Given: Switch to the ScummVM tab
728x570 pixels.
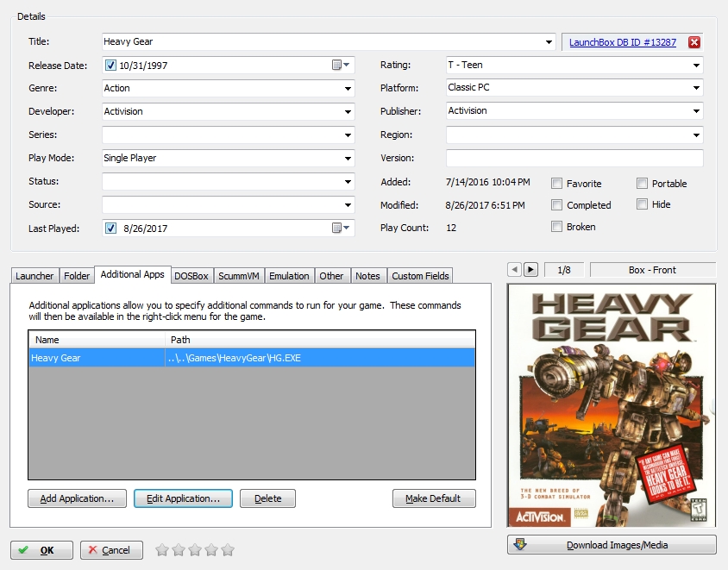Looking at the screenshot, I should point(239,276).
